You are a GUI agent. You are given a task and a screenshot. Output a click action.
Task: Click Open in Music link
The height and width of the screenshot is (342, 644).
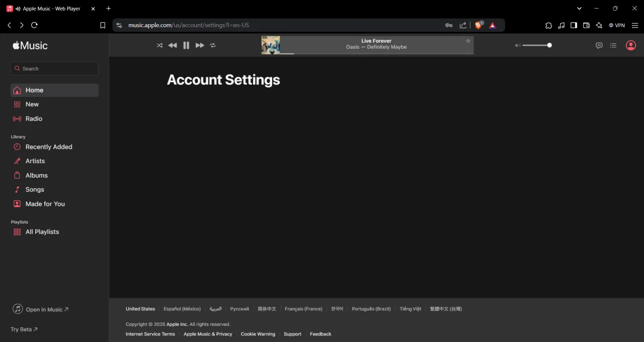click(41, 309)
